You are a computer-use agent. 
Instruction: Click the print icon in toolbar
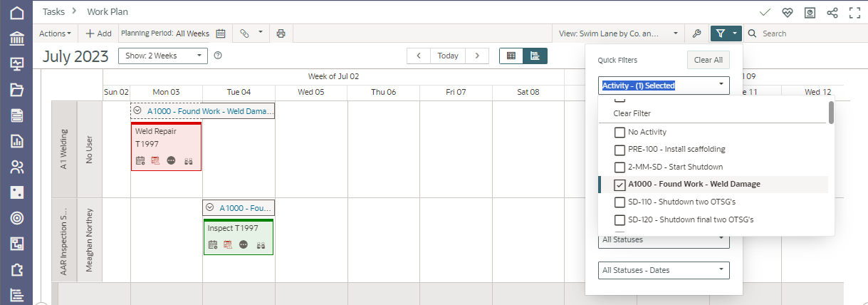coord(281,33)
